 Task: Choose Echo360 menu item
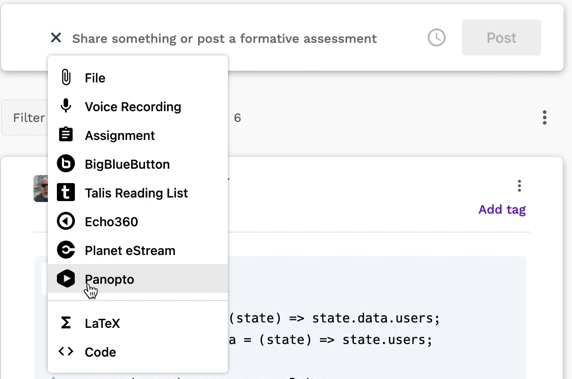coord(138,222)
